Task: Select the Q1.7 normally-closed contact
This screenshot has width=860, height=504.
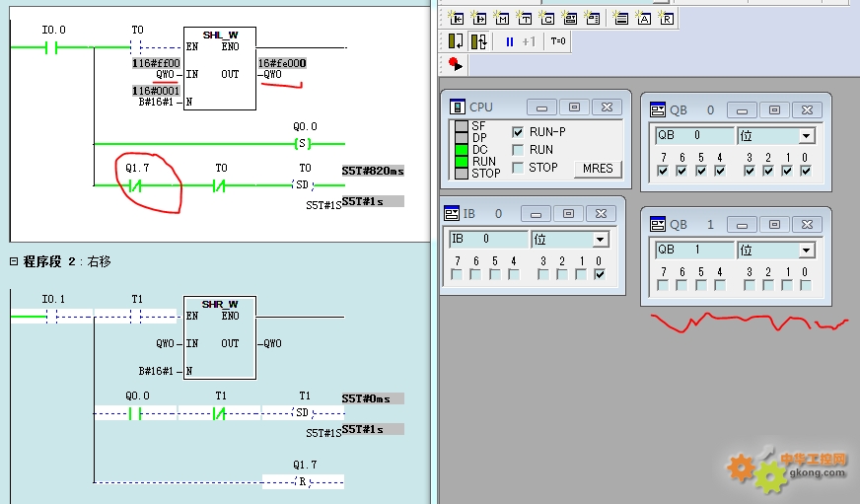Action: coord(135,185)
